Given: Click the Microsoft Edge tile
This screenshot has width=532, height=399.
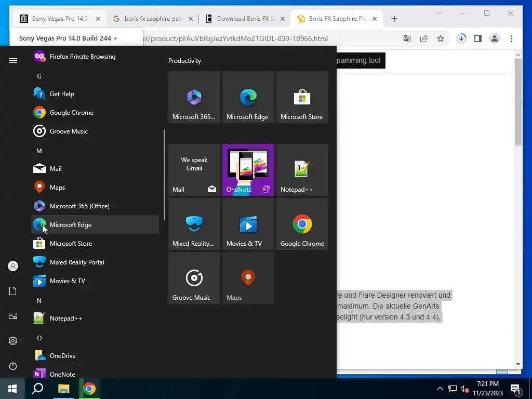Looking at the screenshot, I should (x=248, y=97).
